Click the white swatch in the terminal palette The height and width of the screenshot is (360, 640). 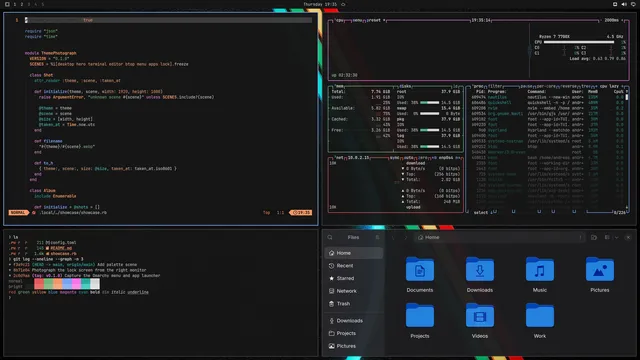[95, 284]
